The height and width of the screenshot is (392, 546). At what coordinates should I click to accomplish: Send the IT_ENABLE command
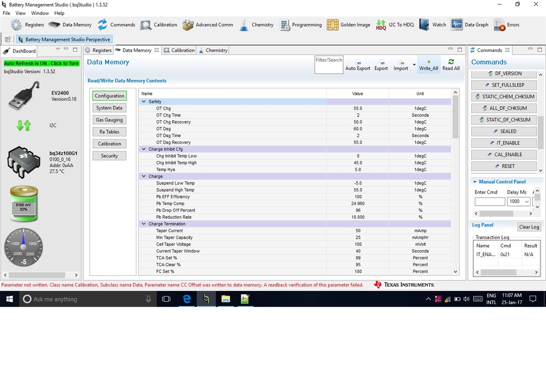coord(504,143)
